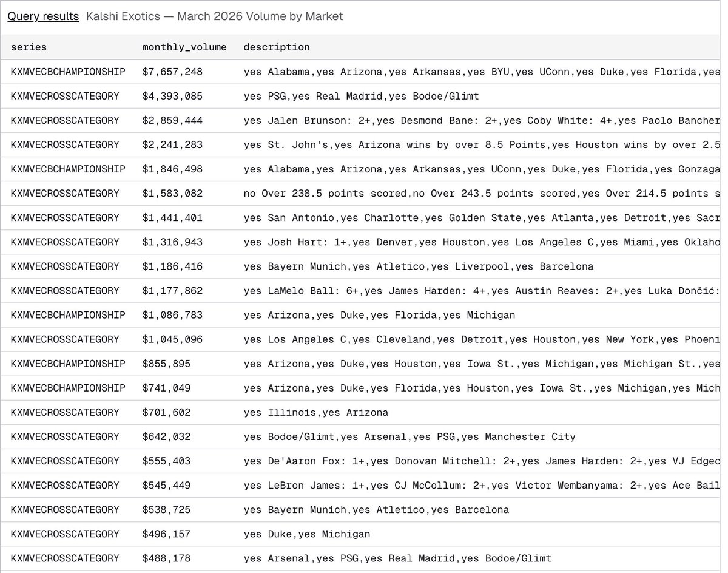Select the series column header
This screenshot has height=573, width=728.
(x=29, y=47)
